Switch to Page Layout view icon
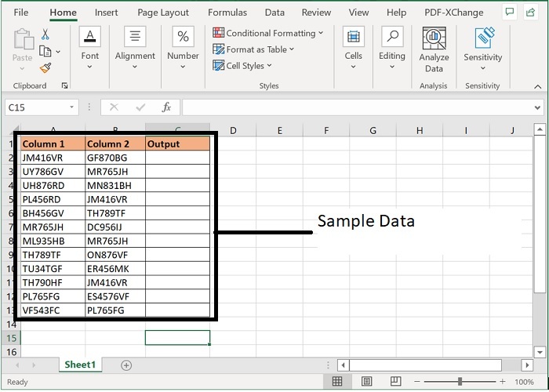Image resolution: width=549 pixels, height=392 pixels. coord(366,382)
